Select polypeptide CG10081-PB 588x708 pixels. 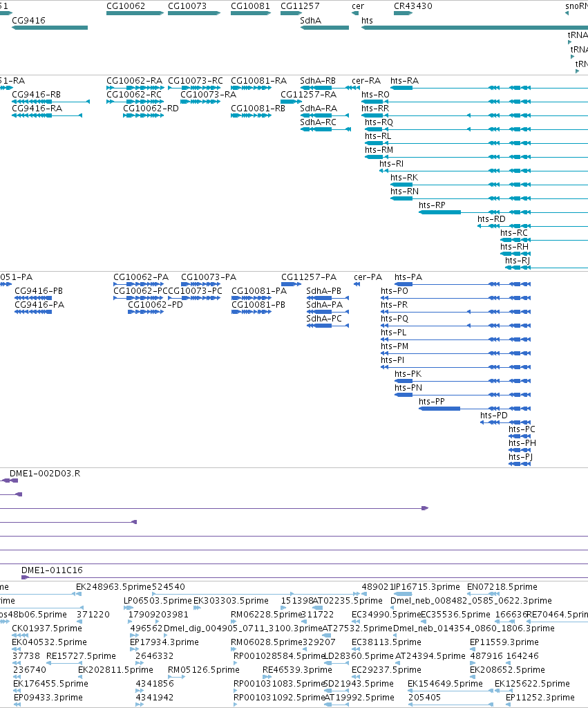point(252,312)
